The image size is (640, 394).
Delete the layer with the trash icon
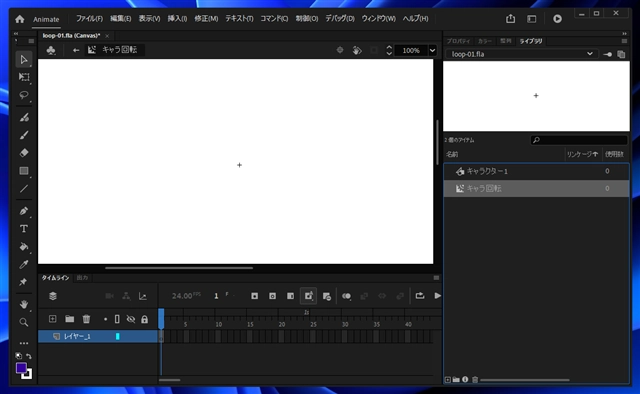pyautogui.click(x=86, y=319)
